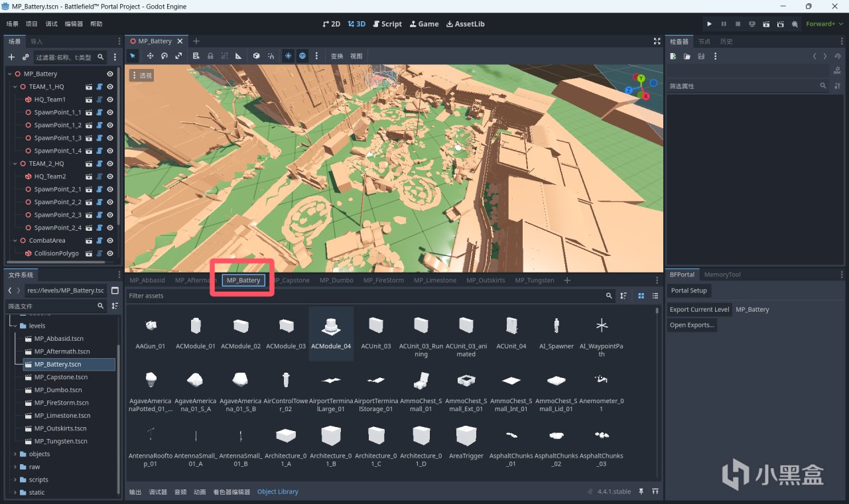The width and height of the screenshot is (849, 504).
Task: Click the lock selected node icon
Action: tap(211, 56)
